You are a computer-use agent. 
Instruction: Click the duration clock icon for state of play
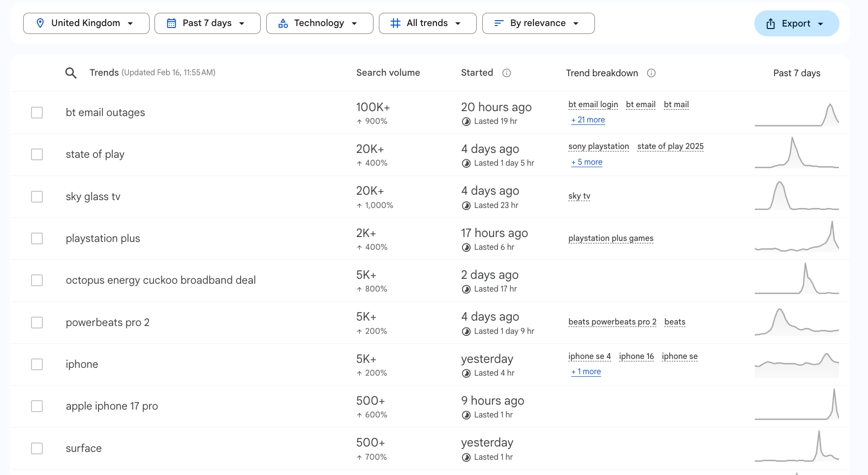click(x=466, y=163)
